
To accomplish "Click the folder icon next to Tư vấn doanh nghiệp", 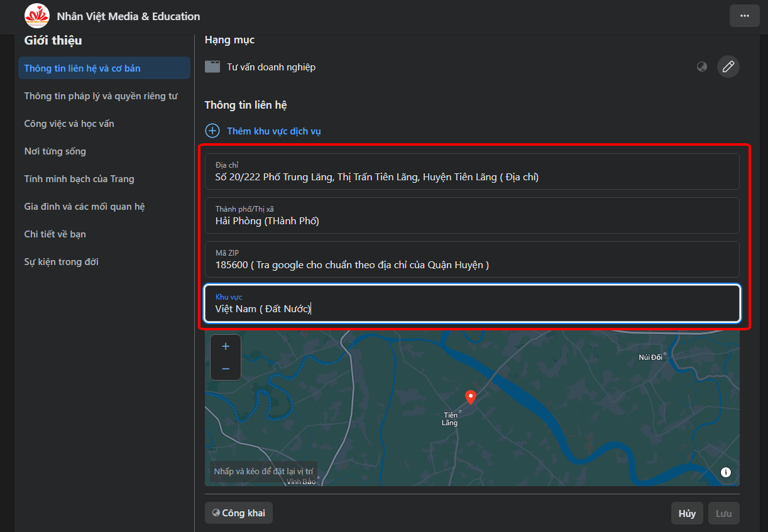I will pos(212,67).
